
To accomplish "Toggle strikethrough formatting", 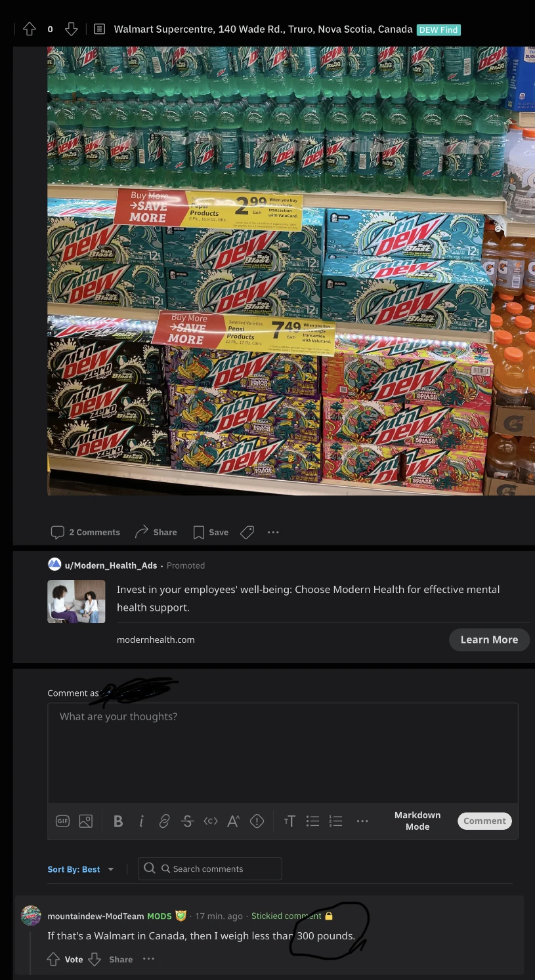I will (x=187, y=821).
